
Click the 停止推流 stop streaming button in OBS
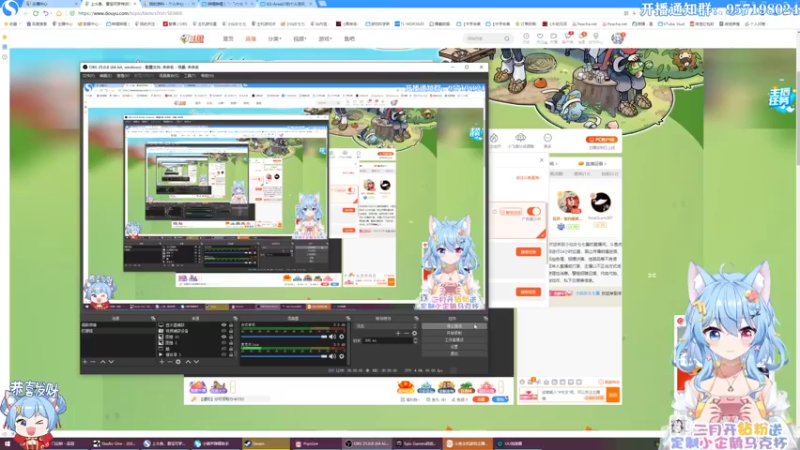pyautogui.click(x=454, y=326)
